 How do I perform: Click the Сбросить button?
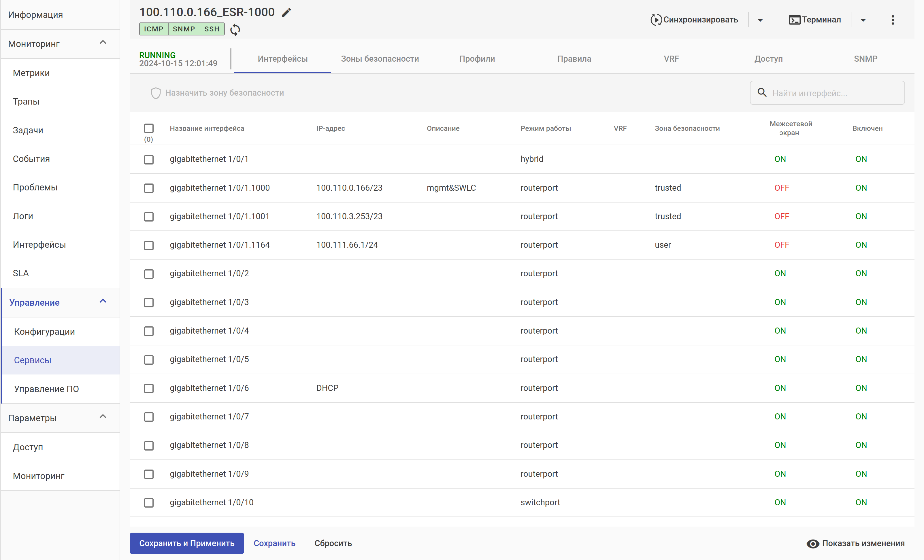click(x=333, y=543)
